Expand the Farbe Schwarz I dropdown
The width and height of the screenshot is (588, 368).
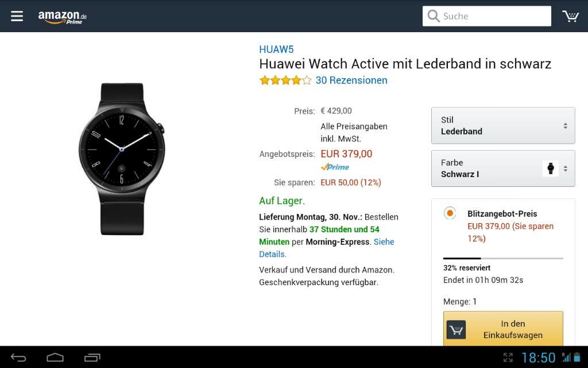click(x=503, y=168)
